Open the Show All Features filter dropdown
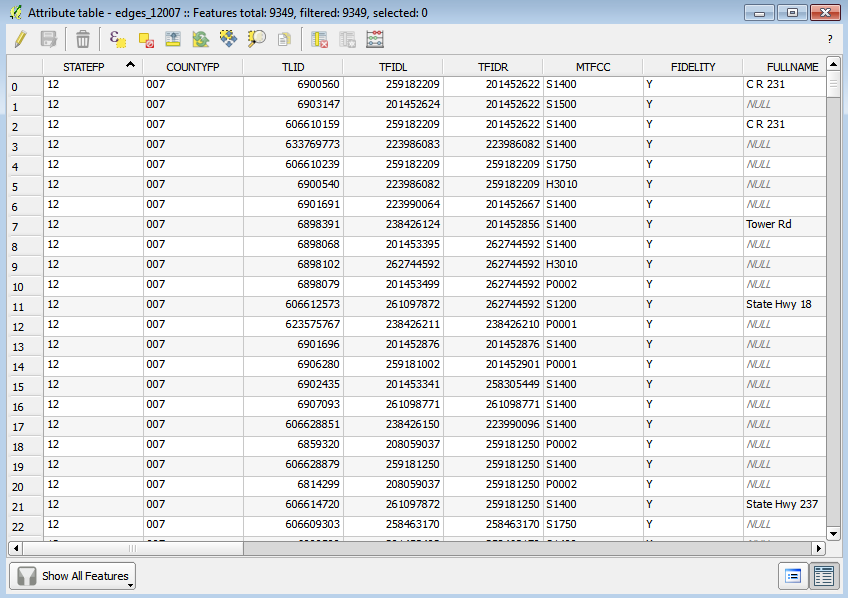The image size is (848, 598). [x=72, y=576]
